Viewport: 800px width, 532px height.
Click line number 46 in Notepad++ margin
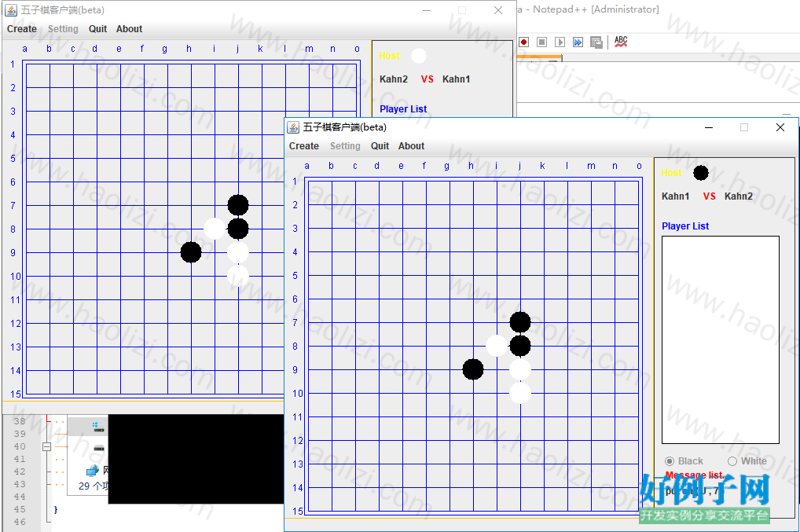pos(20,522)
